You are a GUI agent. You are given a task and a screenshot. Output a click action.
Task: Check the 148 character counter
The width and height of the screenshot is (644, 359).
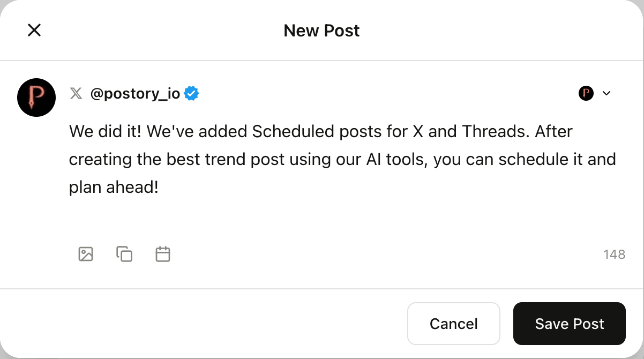[615, 254]
